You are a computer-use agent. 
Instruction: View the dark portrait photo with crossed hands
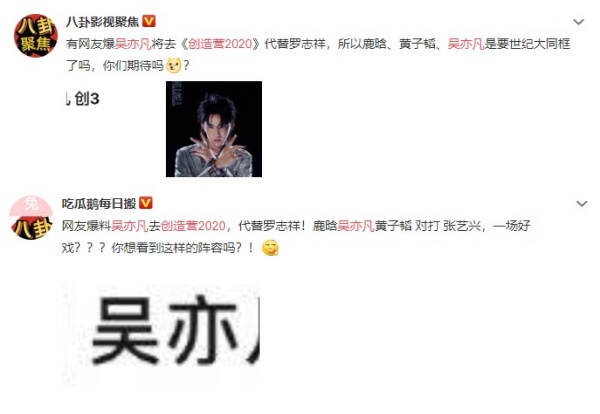click(214, 129)
